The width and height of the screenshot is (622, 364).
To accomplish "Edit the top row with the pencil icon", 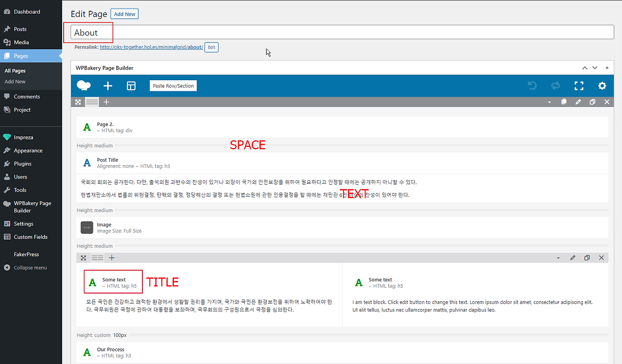I will (x=578, y=102).
